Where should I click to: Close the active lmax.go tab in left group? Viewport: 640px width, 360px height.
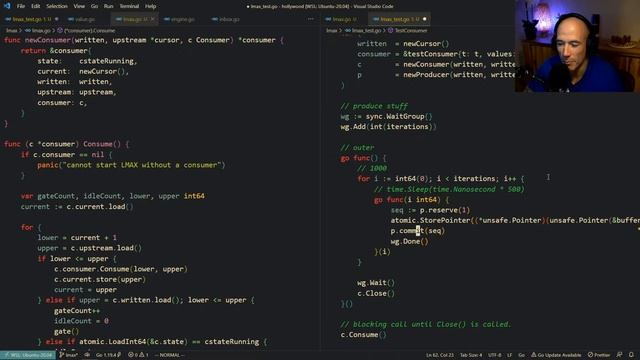point(153,19)
